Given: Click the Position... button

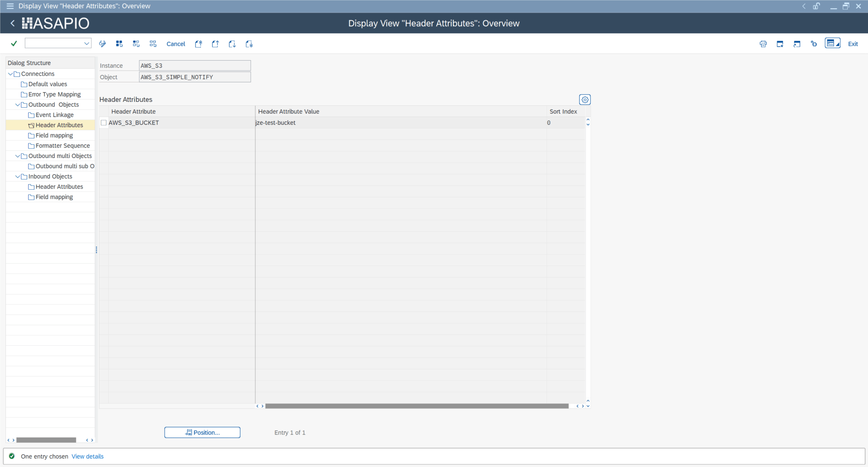Looking at the screenshot, I should (202, 433).
